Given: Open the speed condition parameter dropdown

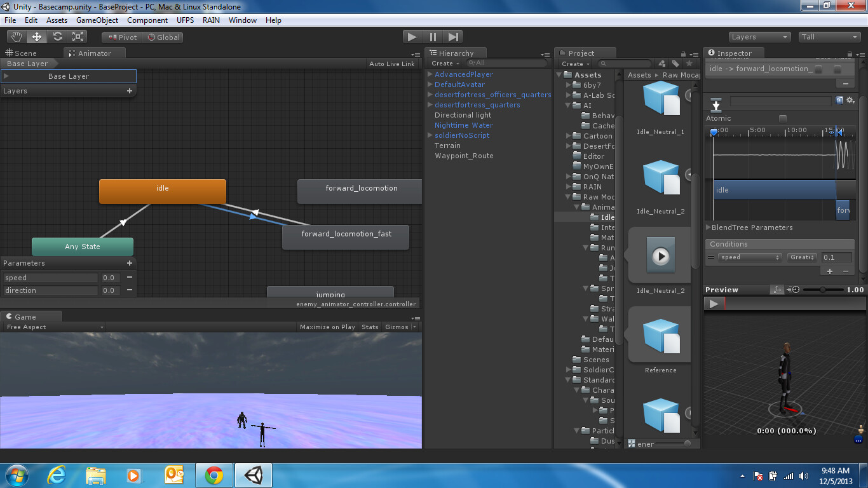Looking at the screenshot, I should tap(750, 257).
